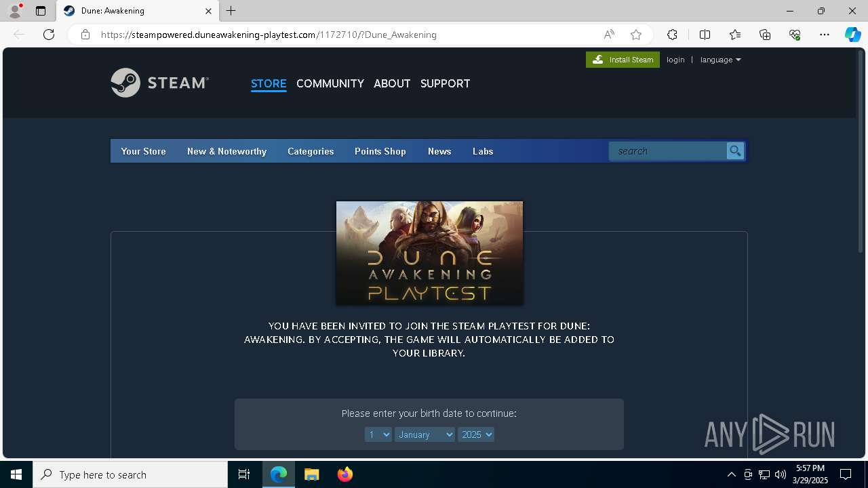Open the Split screen icon
Viewport: 868px width, 488px height.
point(705,35)
